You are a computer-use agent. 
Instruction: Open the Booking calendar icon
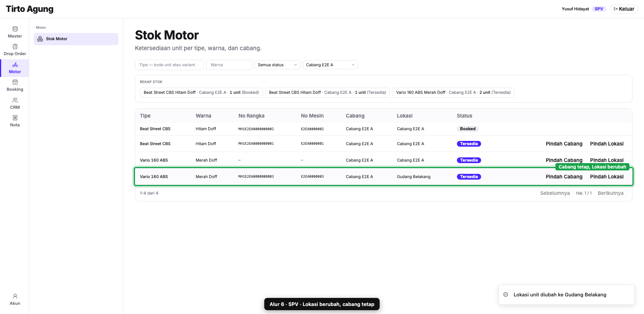[15, 82]
